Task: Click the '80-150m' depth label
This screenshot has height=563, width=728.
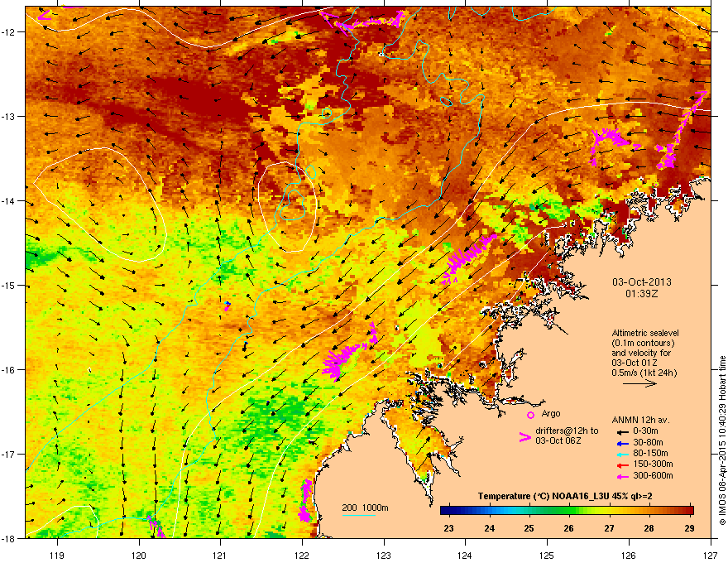Action: pos(650,454)
